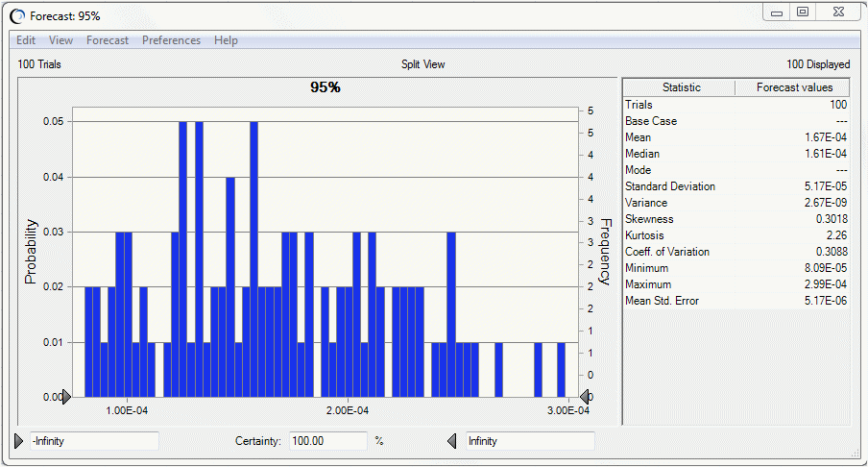Click the left triangle beside -Infinity field

[19, 441]
